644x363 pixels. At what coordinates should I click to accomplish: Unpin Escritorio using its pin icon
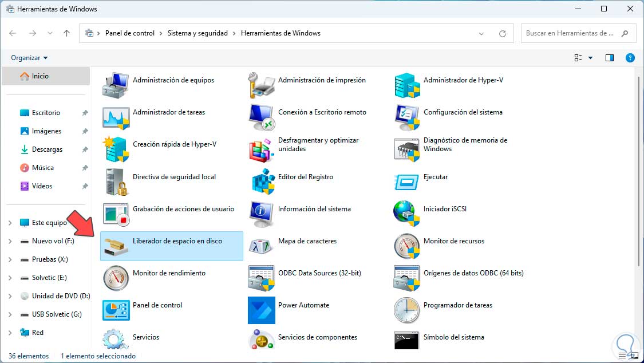(85, 113)
